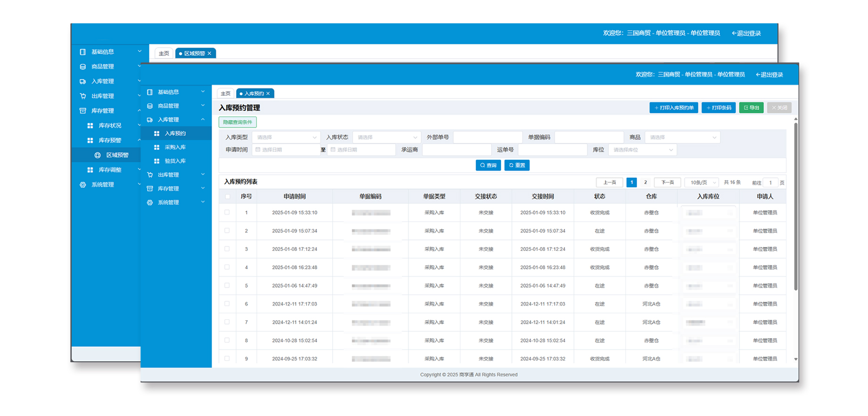Click the 区域预警 target icon in back sidebar

click(x=98, y=155)
